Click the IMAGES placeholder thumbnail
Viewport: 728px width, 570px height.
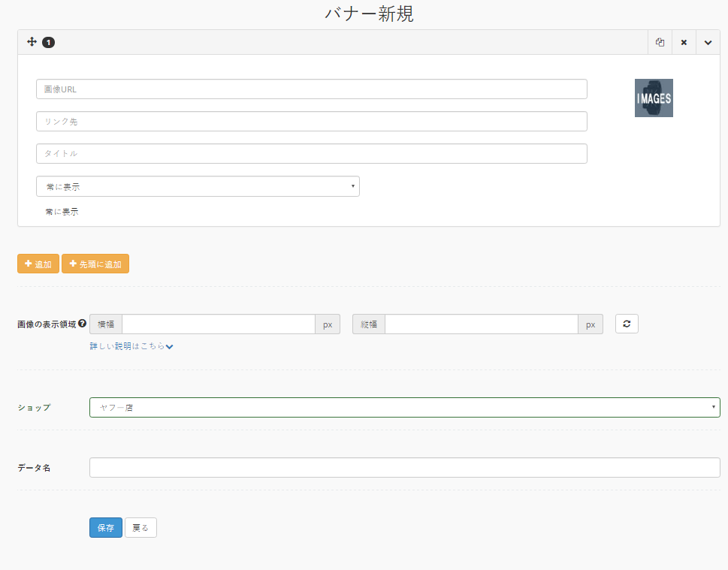(654, 98)
